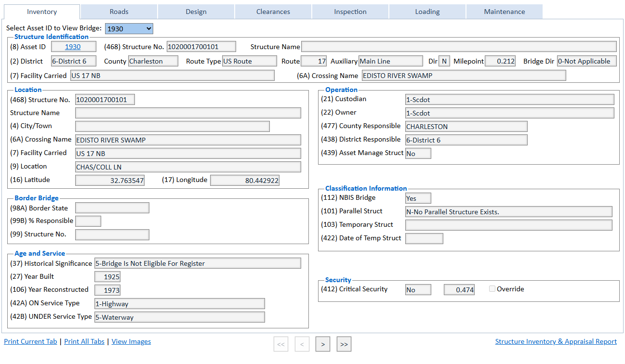Click the NBIS Bridge field showing Yes

(418, 198)
